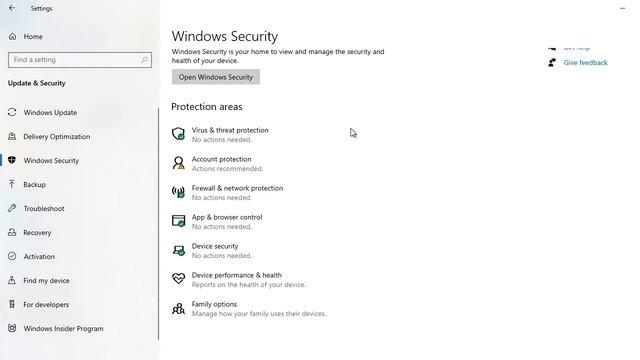Screen dimensions: 640x360
Task: Click the Recovery icon in sidebar
Action: point(12,232)
